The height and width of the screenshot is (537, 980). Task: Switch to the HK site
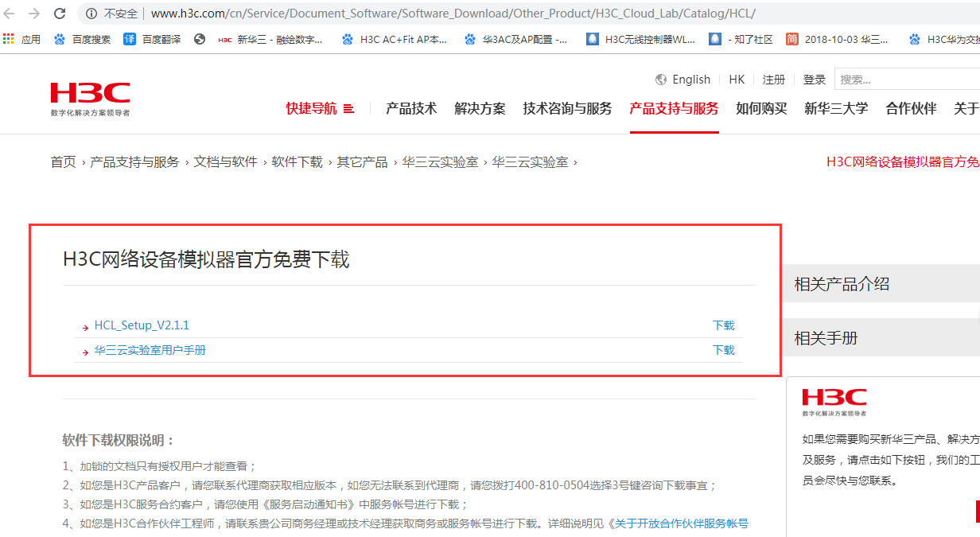tap(737, 80)
